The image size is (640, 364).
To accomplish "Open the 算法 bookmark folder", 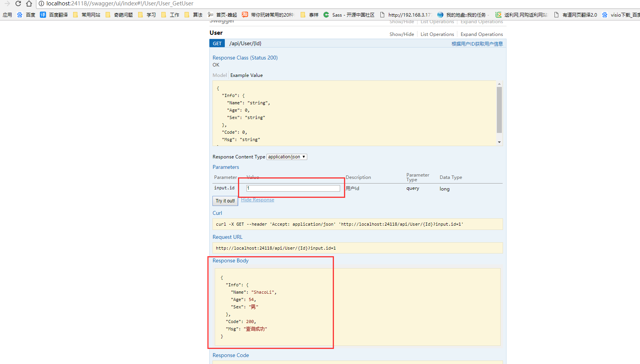I will coord(193,15).
